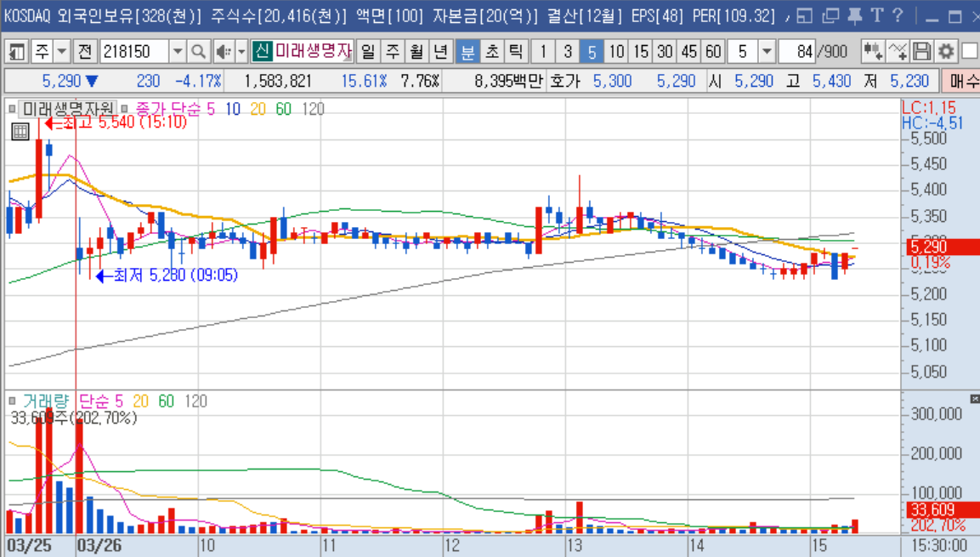Select the 20-period MA legend number
This screenshot has height=557, width=980.
pyautogui.click(x=258, y=109)
